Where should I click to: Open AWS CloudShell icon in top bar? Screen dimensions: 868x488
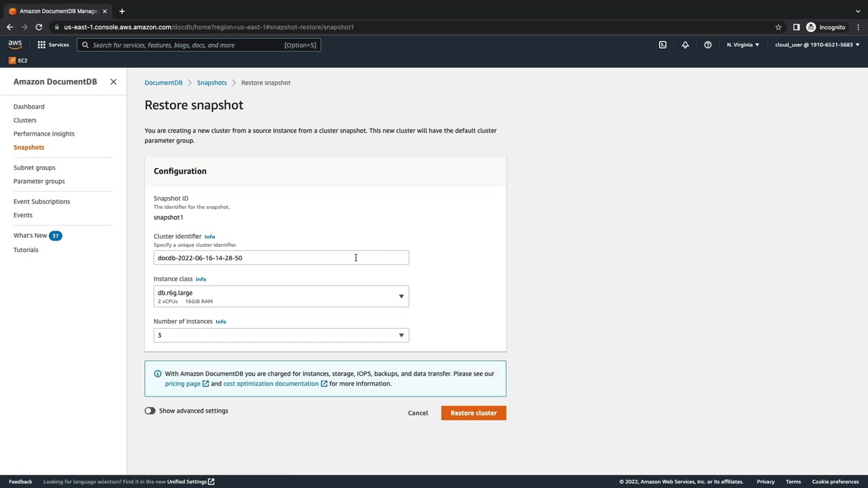click(x=663, y=45)
